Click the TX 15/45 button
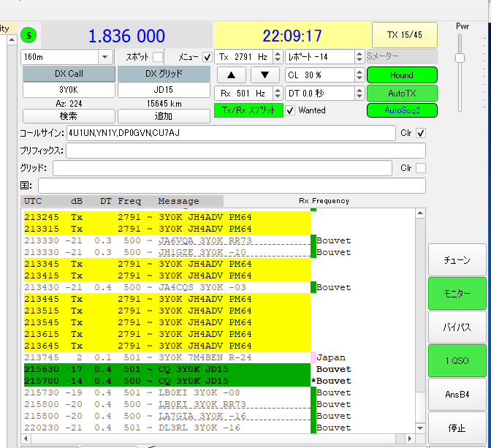Image resolution: width=491 pixels, height=448 pixels. pyautogui.click(x=405, y=35)
